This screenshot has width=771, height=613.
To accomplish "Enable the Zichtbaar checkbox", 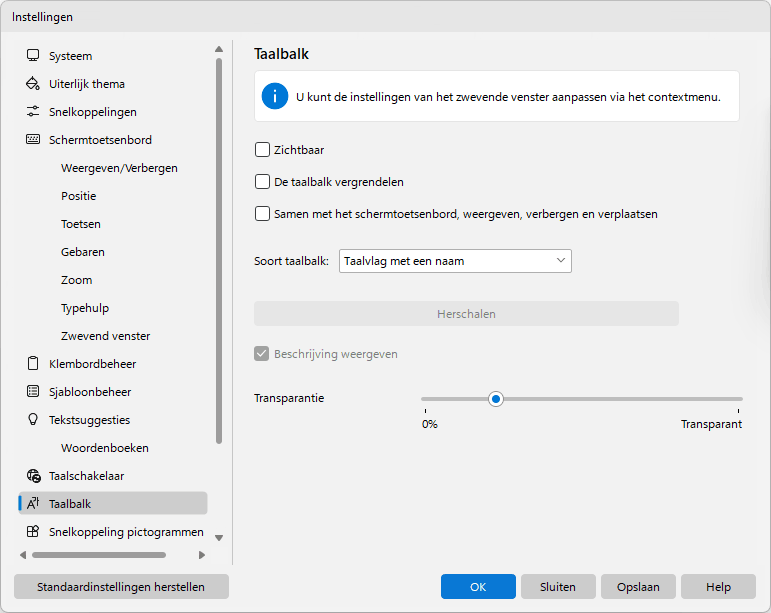I will tap(263, 149).
